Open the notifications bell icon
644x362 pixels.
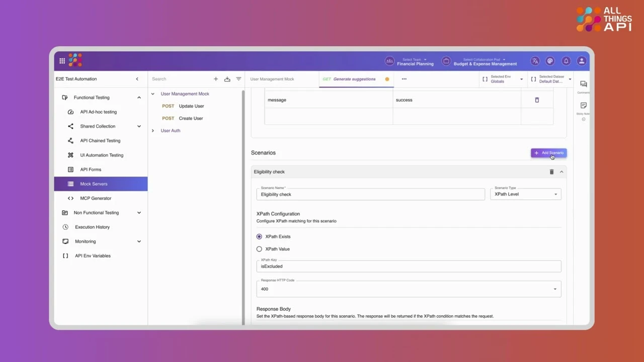pos(566,61)
